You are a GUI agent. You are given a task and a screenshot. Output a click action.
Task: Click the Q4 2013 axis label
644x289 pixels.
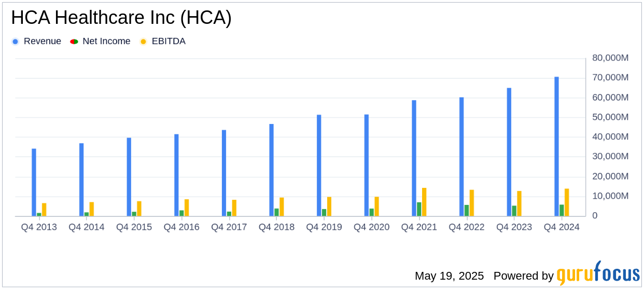coord(39,227)
